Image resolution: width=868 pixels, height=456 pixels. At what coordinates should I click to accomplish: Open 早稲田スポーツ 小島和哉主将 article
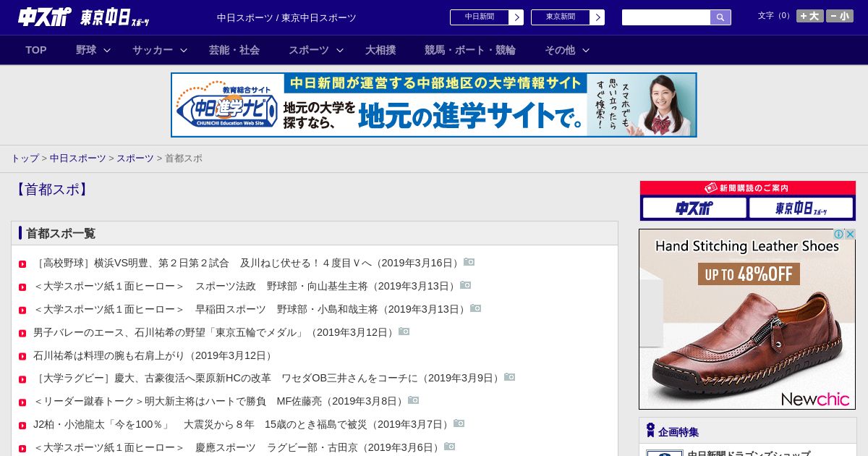251,309
